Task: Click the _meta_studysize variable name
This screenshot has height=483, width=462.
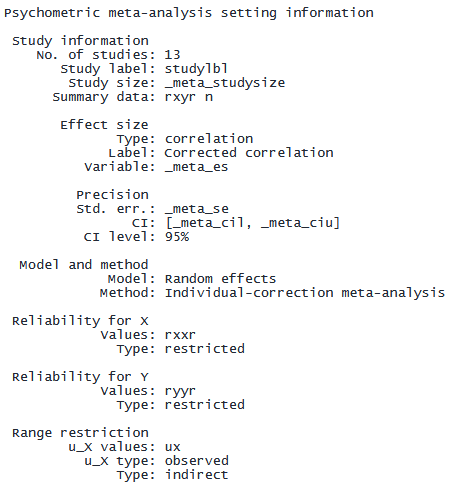Action: (225, 83)
